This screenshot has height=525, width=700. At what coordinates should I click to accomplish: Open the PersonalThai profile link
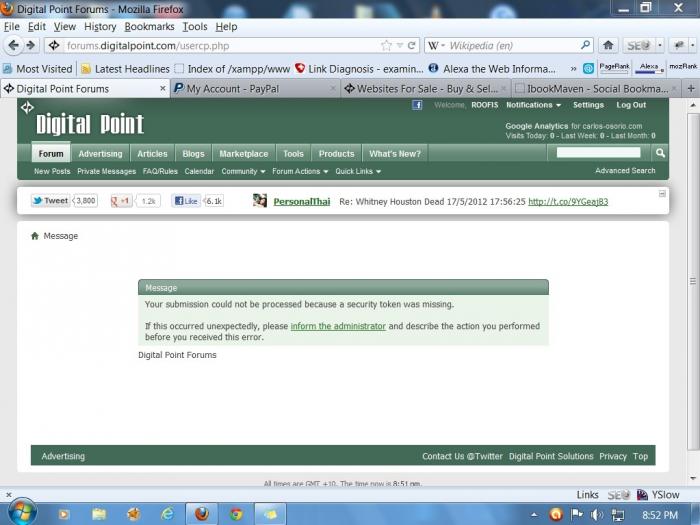coord(302,202)
